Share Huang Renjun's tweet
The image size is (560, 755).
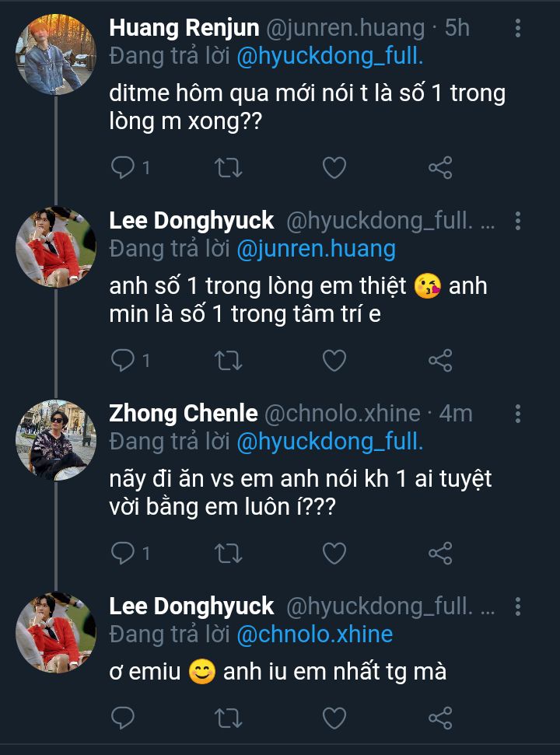pyautogui.click(x=440, y=167)
